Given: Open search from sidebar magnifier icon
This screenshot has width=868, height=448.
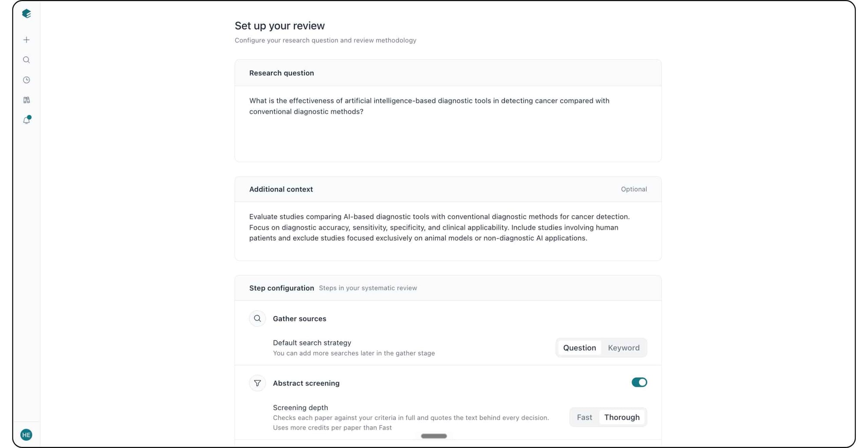Looking at the screenshot, I should tap(26, 60).
